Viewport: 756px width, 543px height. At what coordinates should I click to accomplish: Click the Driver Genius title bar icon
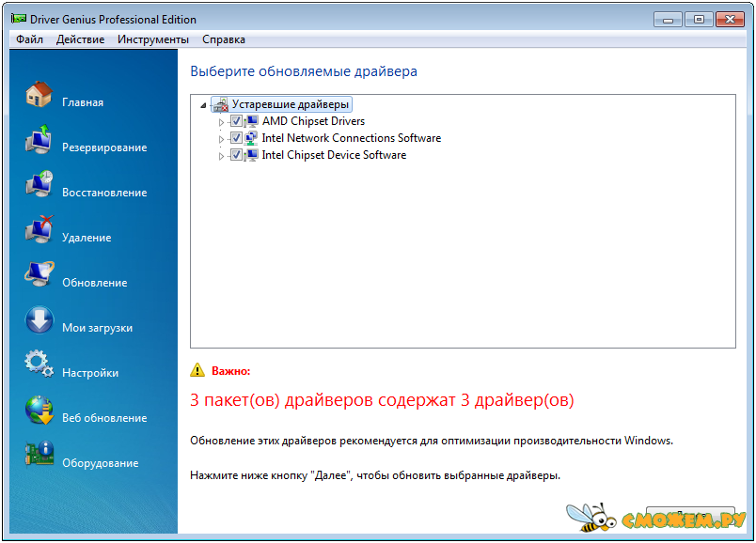(19, 19)
